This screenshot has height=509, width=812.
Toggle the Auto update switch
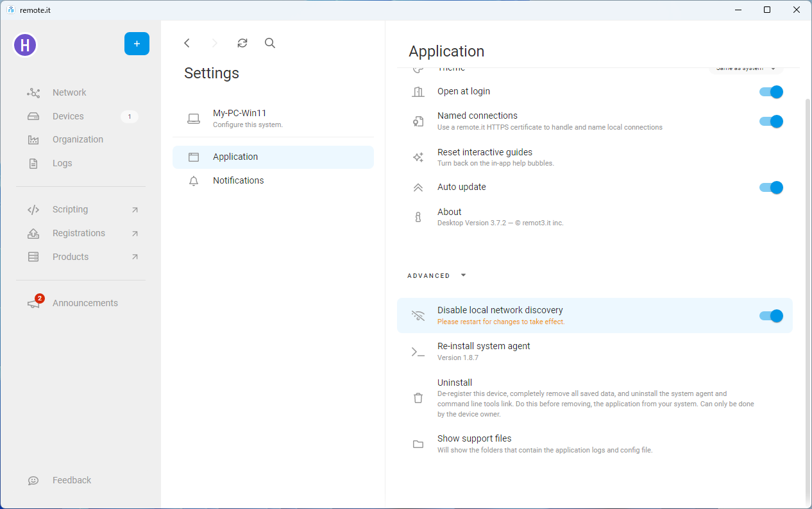(x=771, y=187)
